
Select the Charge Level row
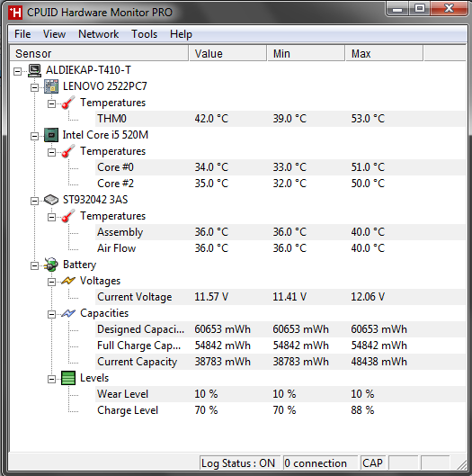281,410
